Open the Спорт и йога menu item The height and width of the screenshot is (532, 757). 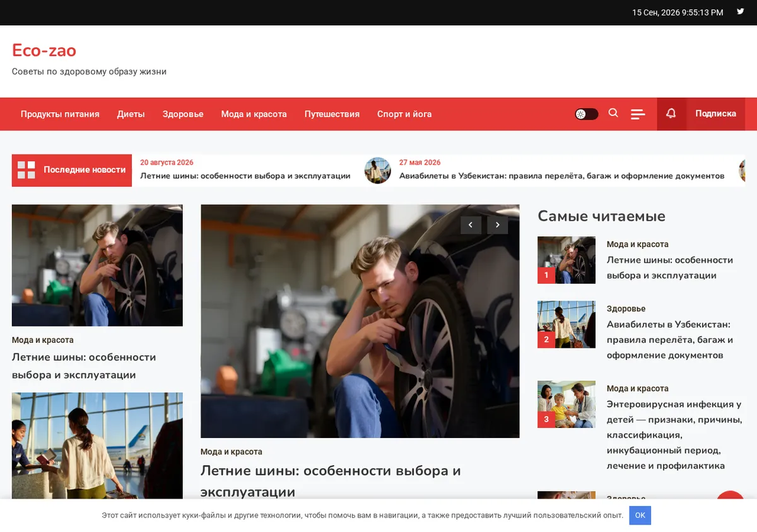pyautogui.click(x=404, y=114)
